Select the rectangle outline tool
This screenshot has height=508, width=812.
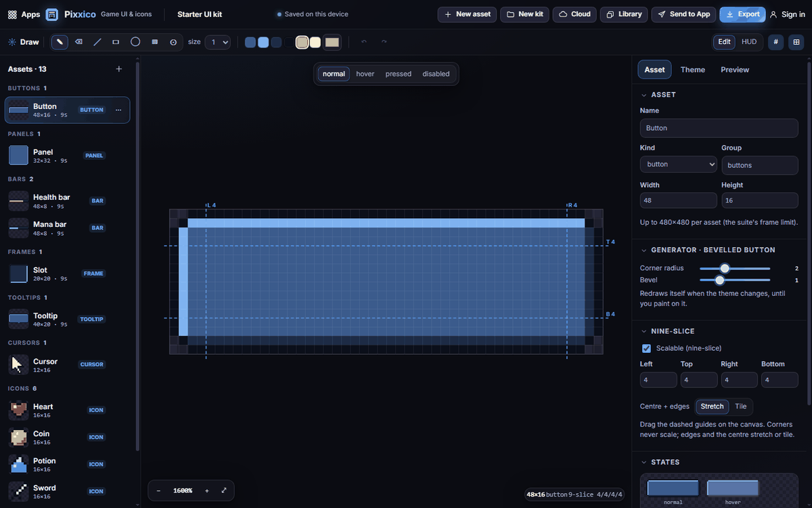116,42
